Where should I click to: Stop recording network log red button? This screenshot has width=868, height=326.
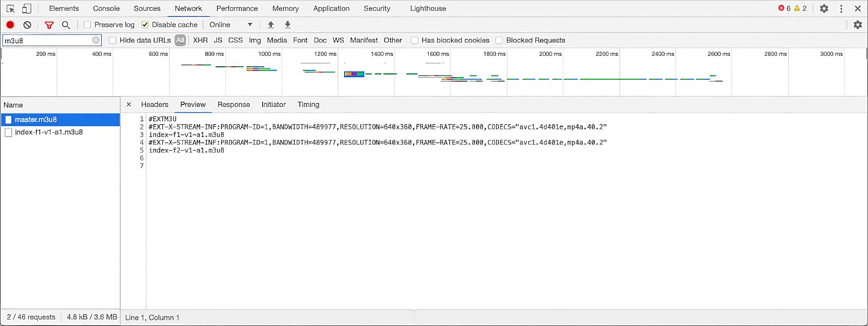(x=10, y=25)
